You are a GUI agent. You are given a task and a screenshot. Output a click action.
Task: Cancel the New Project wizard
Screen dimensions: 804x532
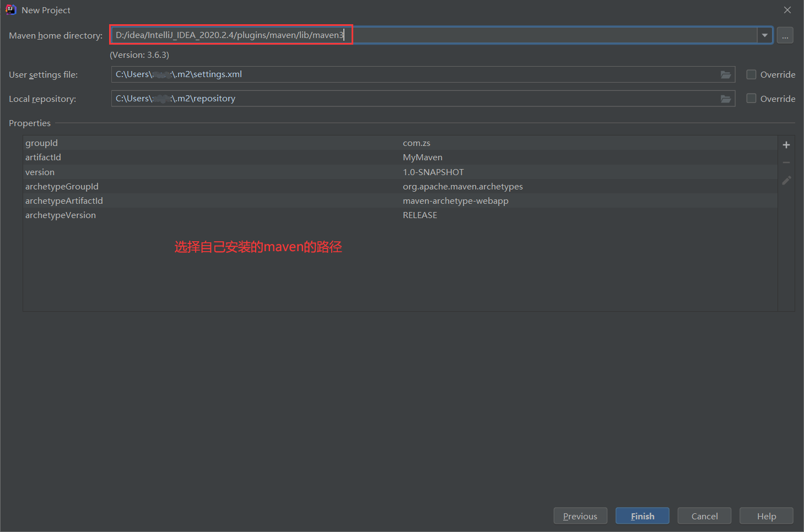pos(704,516)
